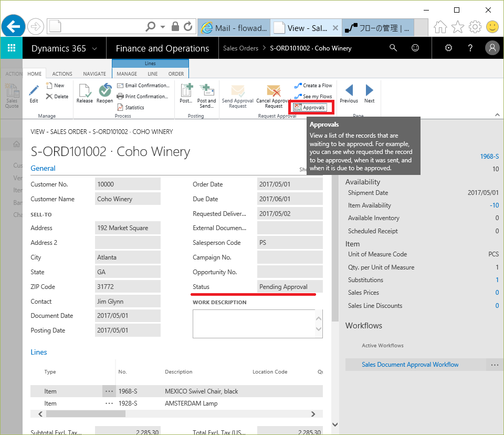
Task: Open the app launcher waffle icon
Action: point(11,48)
